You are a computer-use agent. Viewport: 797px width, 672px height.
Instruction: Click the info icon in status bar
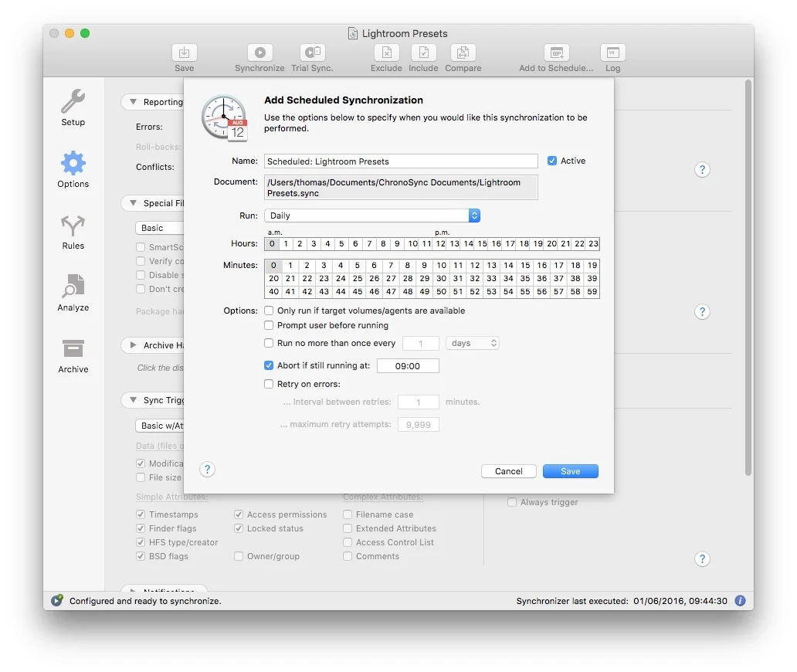[741, 601]
